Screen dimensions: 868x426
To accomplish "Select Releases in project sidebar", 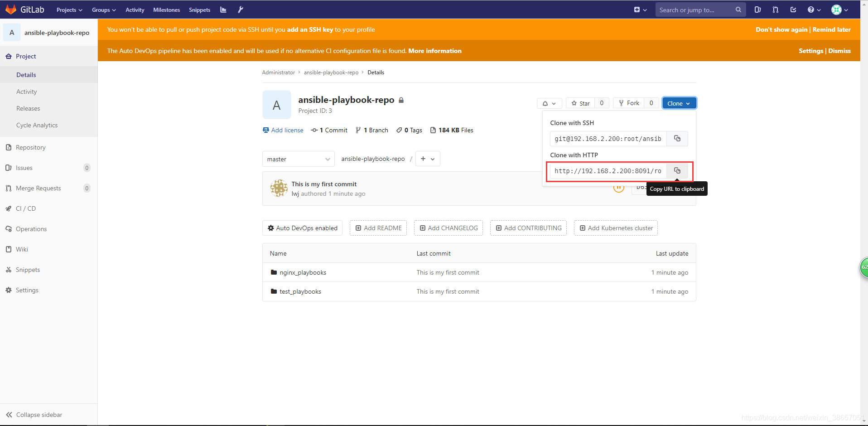I will [x=49, y=108].
